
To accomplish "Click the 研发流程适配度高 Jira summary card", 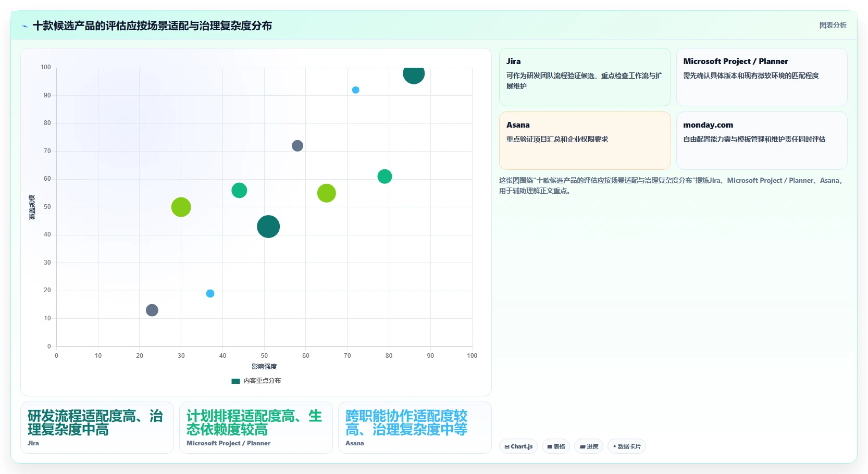I will click(97, 428).
